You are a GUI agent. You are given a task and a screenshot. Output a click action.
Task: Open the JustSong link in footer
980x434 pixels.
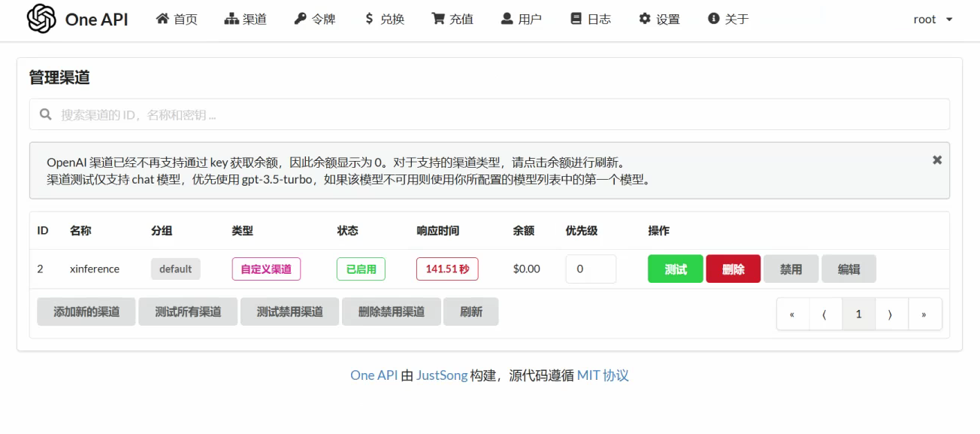coord(442,375)
